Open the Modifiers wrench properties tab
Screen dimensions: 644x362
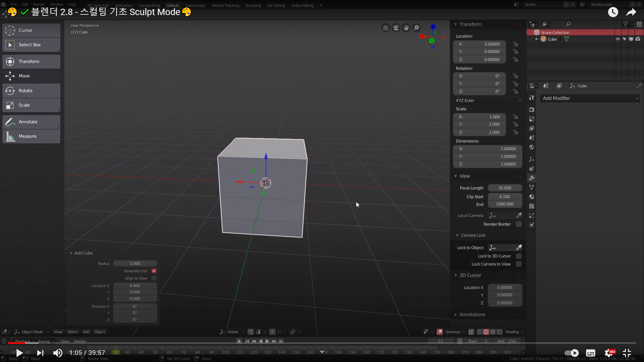[x=532, y=178]
